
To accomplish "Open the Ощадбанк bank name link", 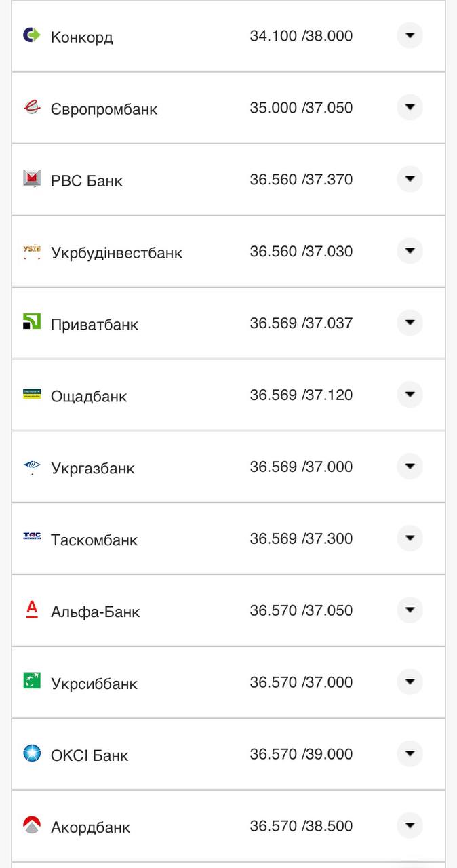I will click(89, 397).
